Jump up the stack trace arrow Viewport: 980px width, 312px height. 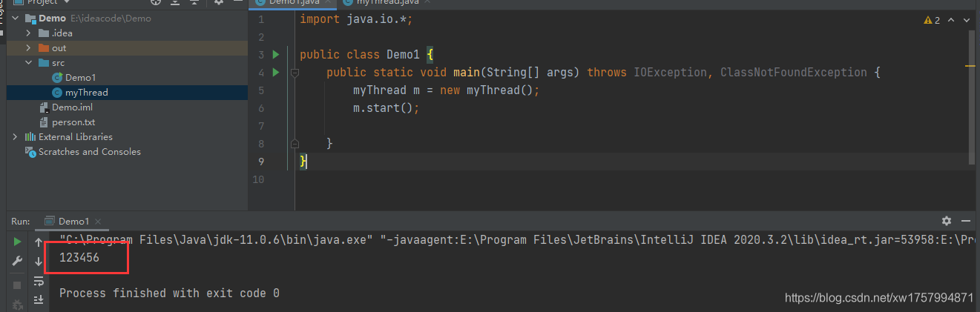pos(39,242)
